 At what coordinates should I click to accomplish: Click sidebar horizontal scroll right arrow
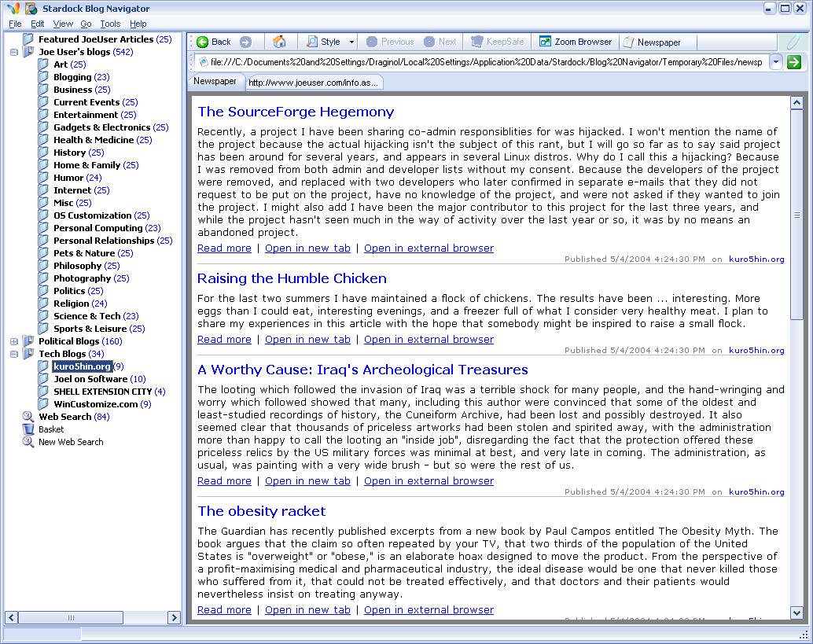(x=175, y=617)
